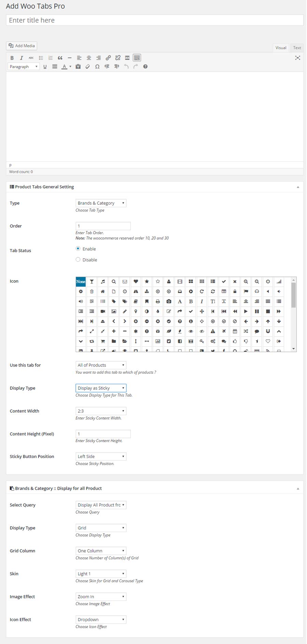Open the Type dropdown (Brands & Category)
This screenshot has width=307, height=644.
(101, 203)
